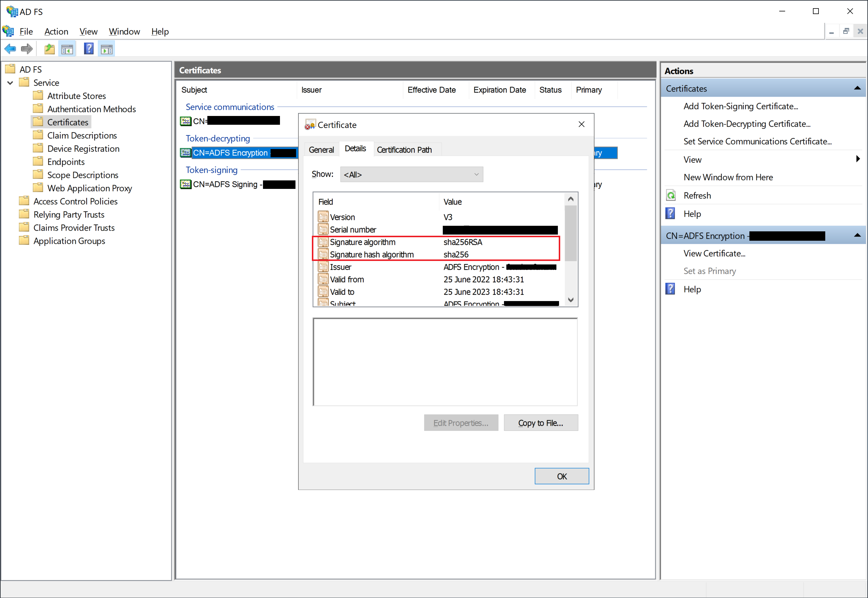Click Set Service Communications Certificate action
The image size is (868, 598).
click(x=758, y=141)
